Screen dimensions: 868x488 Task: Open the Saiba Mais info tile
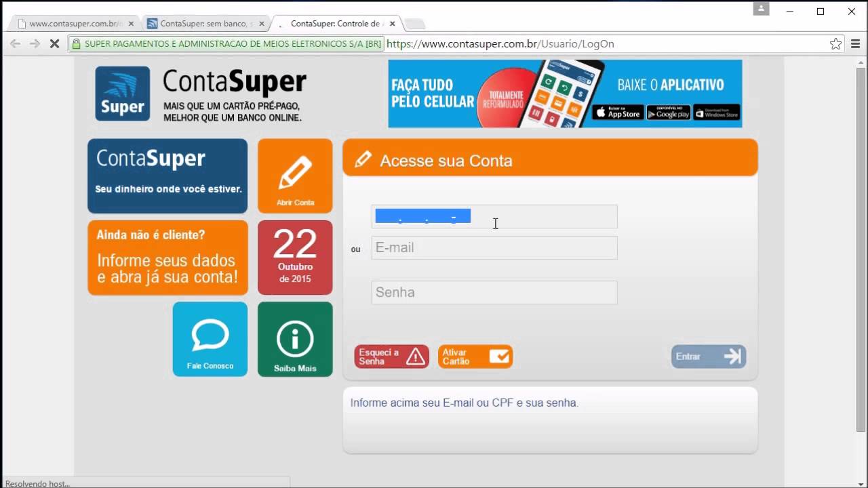(x=295, y=339)
